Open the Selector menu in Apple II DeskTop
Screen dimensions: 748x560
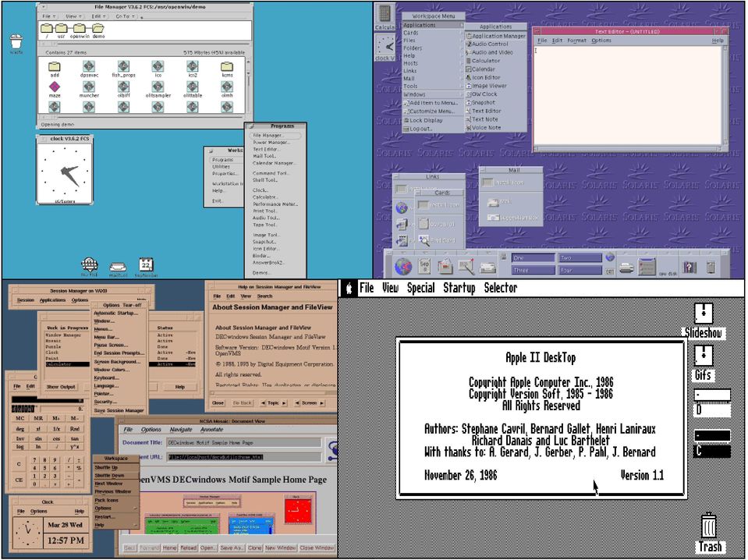coord(501,288)
